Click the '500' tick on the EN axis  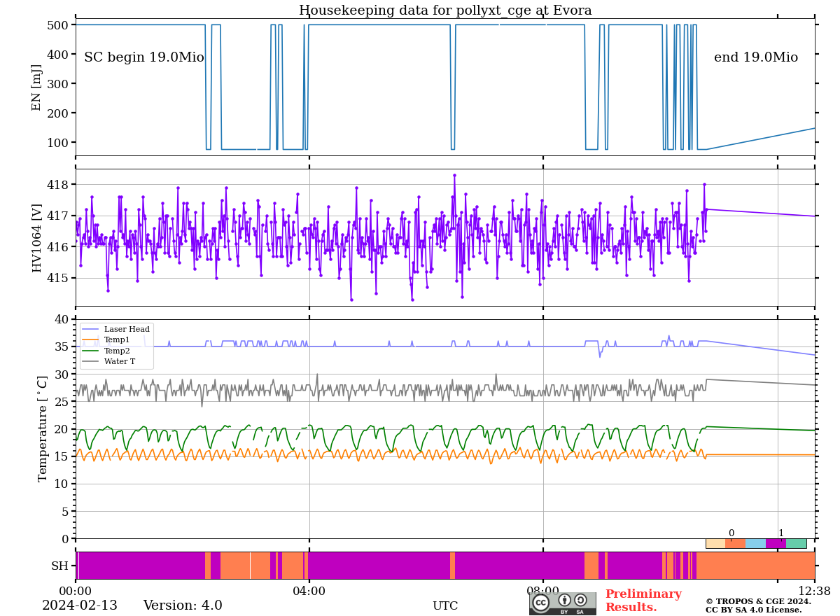[x=58, y=25]
